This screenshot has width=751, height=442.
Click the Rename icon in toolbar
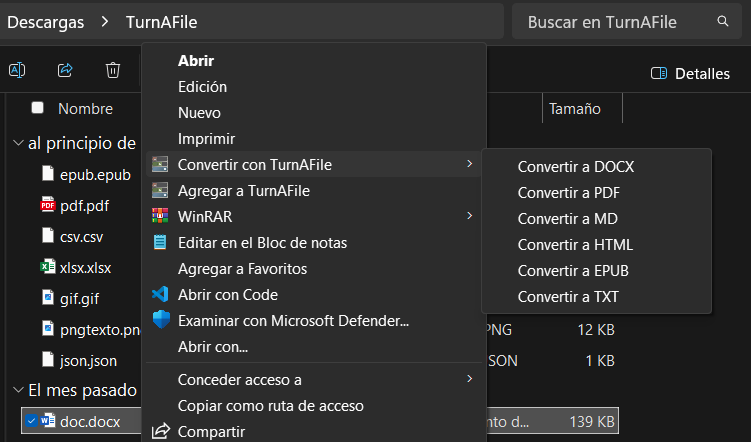pyautogui.click(x=17, y=70)
